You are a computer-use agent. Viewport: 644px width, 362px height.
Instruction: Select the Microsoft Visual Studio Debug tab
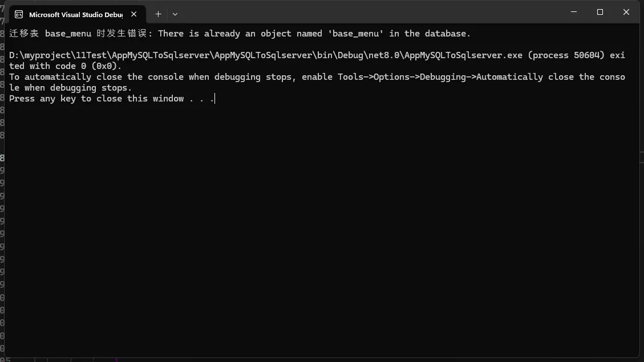[x=67, y=14]
